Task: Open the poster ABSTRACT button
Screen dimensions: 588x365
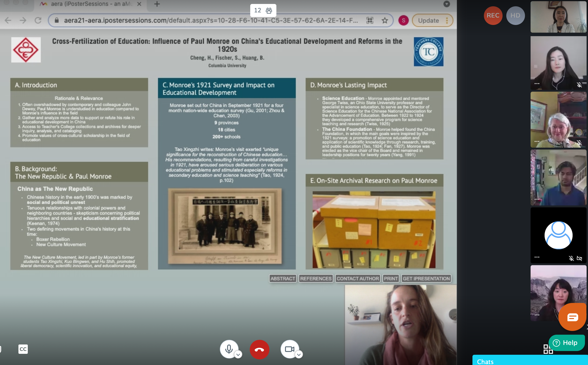Action: click(283, 278)
